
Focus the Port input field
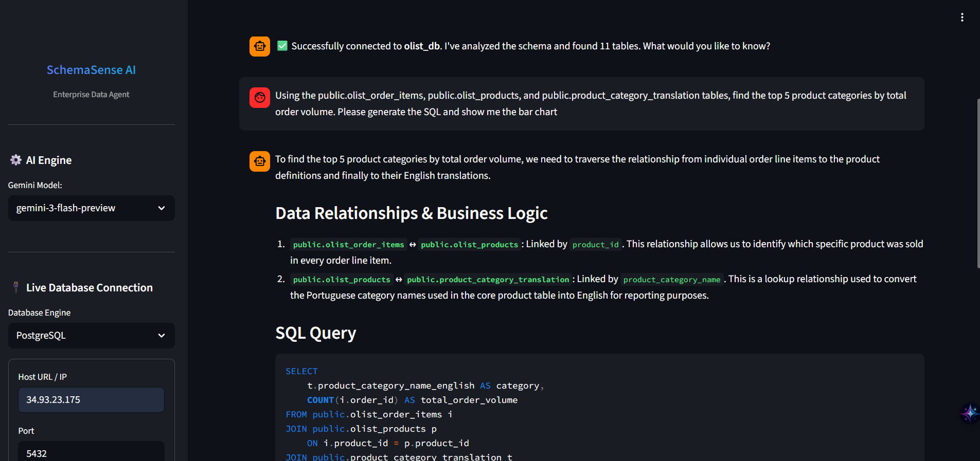pos(92,452)
